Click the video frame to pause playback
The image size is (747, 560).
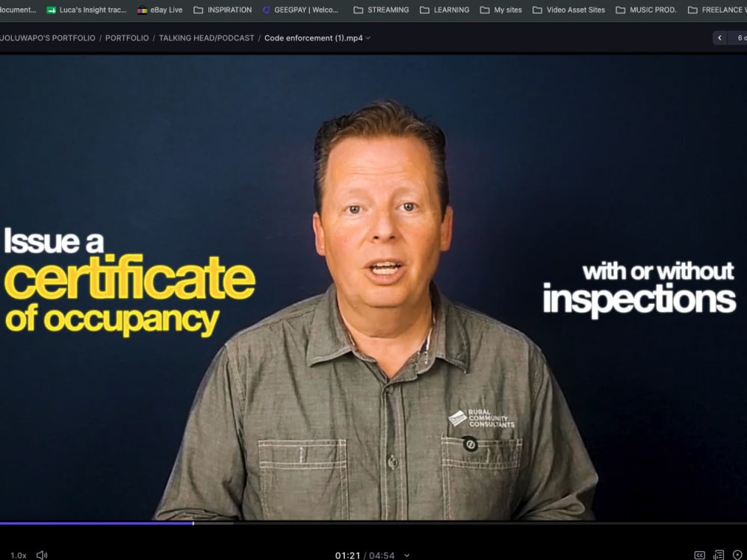pyautogui.click(x=373, y=287)
